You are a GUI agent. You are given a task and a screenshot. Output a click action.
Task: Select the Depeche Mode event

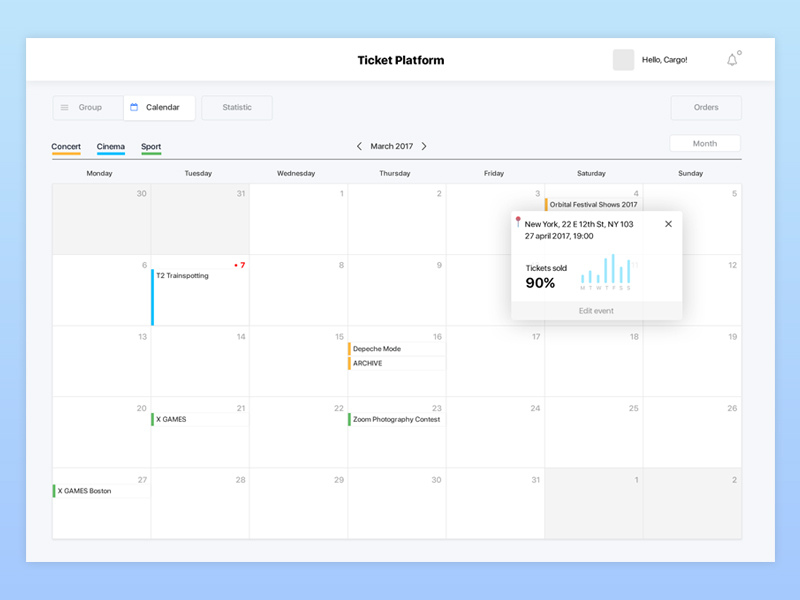click(377, 349)
